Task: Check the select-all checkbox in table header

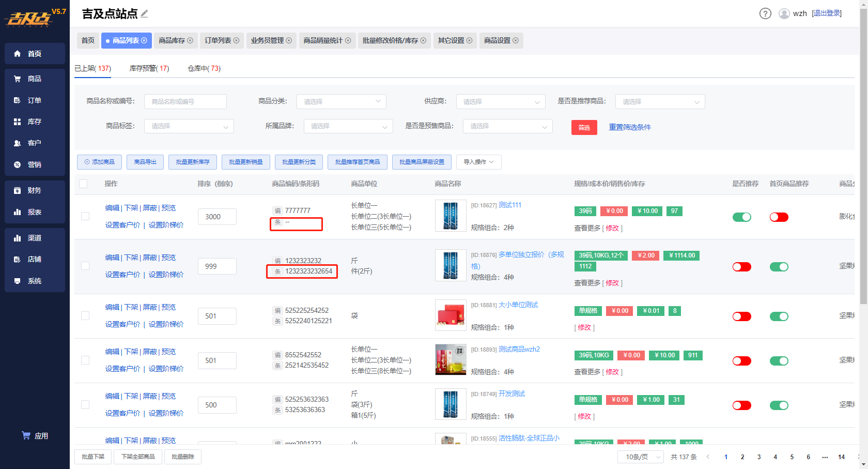Action: (83, 184)
